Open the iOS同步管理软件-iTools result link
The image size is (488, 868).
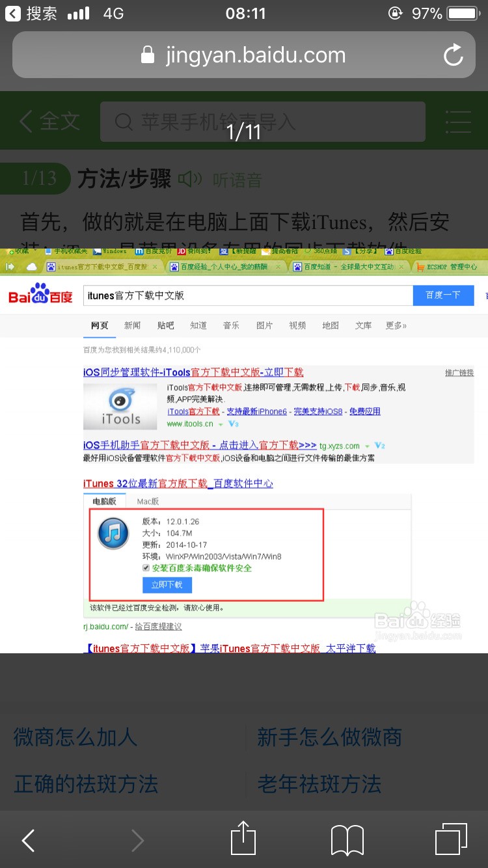click(193, 372)
